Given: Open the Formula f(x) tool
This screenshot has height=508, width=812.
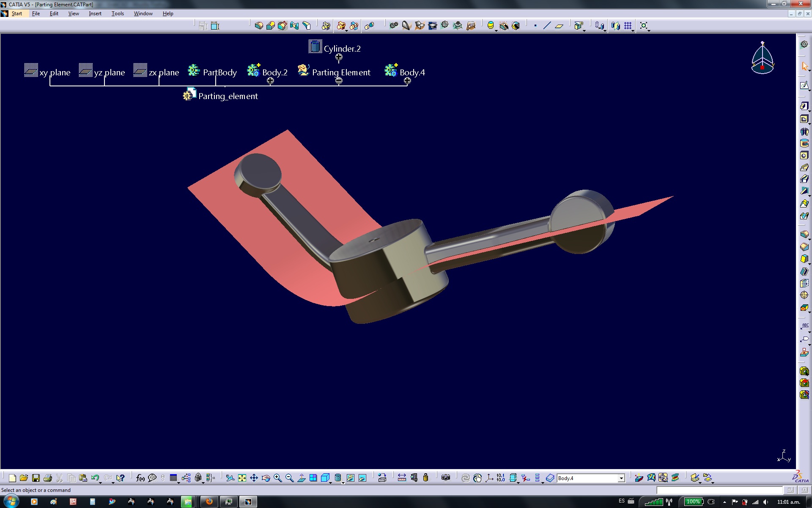Looking at the screenshot, I should (x=140, y=478).
